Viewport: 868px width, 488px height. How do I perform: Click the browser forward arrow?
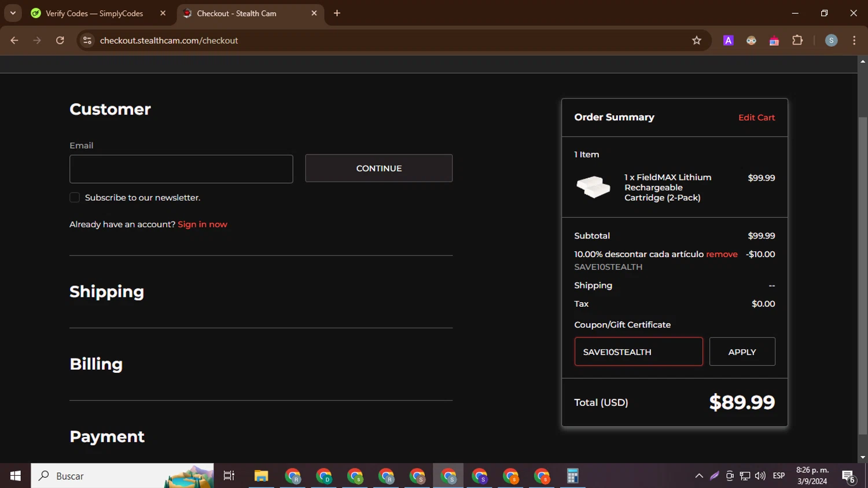pos(37,41)
